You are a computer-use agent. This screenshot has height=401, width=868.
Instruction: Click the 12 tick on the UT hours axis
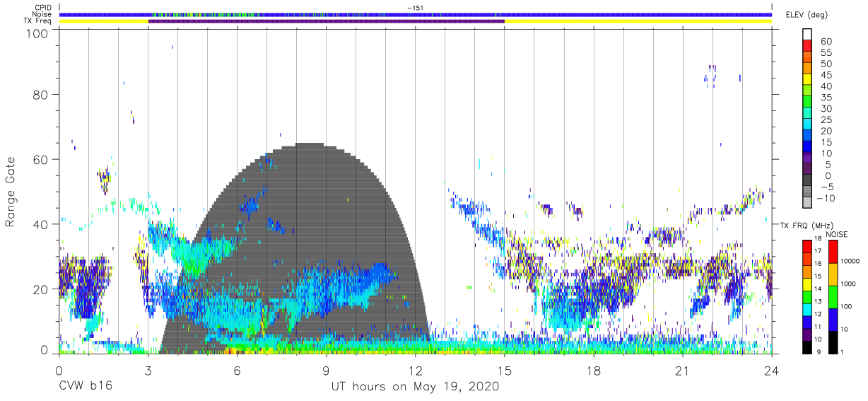[415, 371]
